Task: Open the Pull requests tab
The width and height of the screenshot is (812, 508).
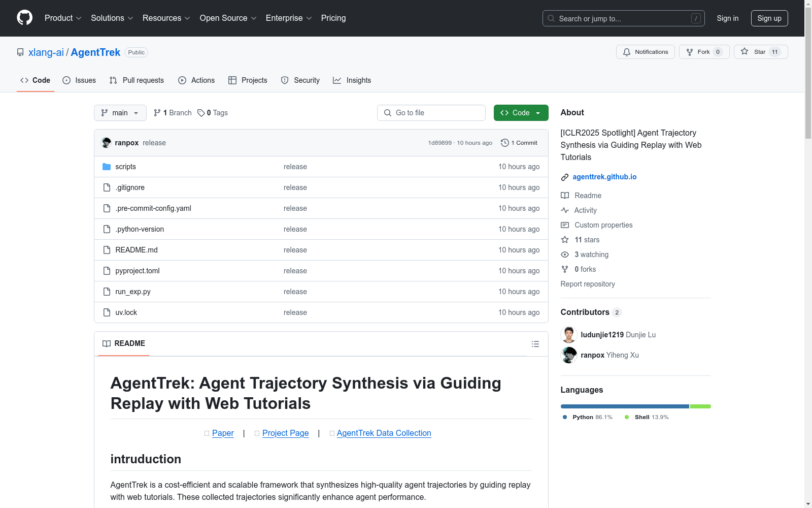Action: (x=137, y=80)
